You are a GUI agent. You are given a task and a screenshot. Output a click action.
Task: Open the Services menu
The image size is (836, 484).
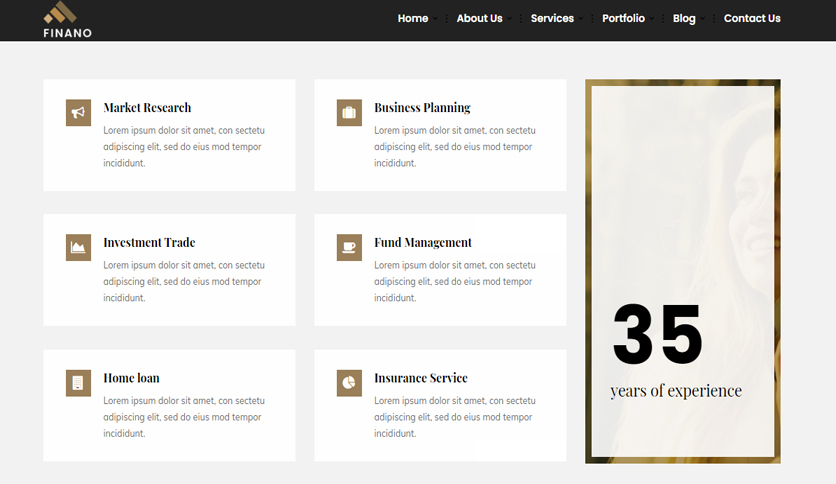coord(552,19)
